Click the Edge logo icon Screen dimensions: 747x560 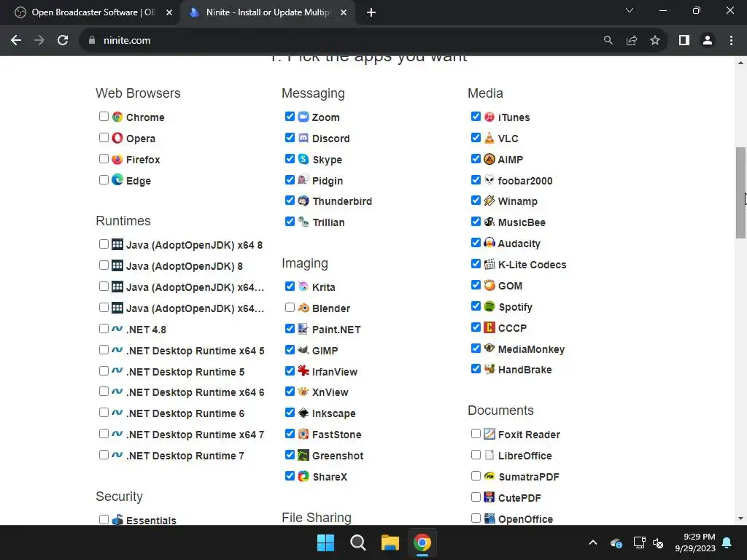[x=117, y=180]
